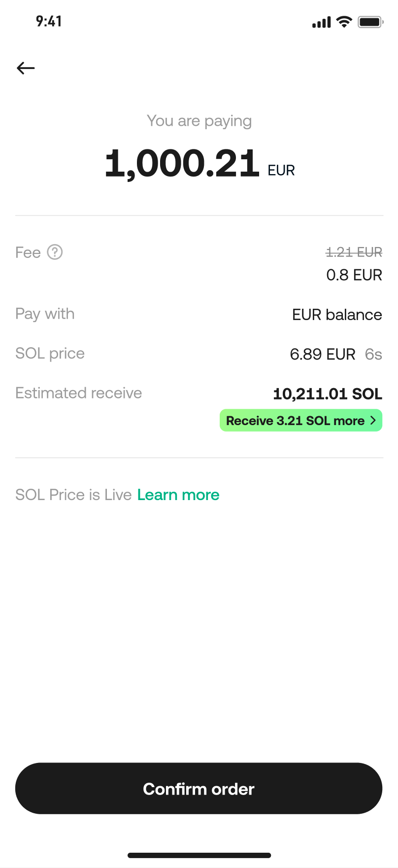Tap the crossed-out 1.21 EUR fee
Screen dimensions: 398x868
tap(354, 253)
